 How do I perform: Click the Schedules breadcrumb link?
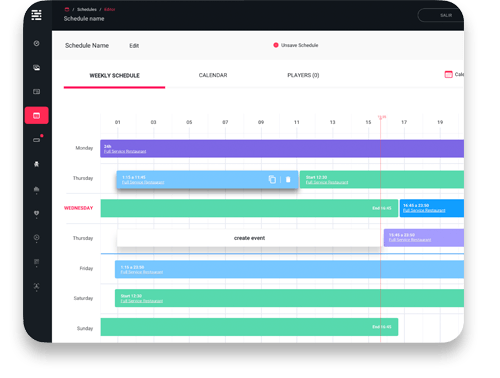coord(87,9)
